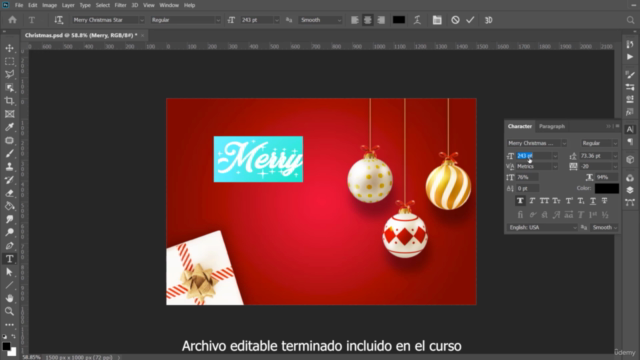Open anti-aliasing Smooth dropdown in options bar
Image resolution: width=640 pixels, height=360 pixels.
[x=339, y=20]
